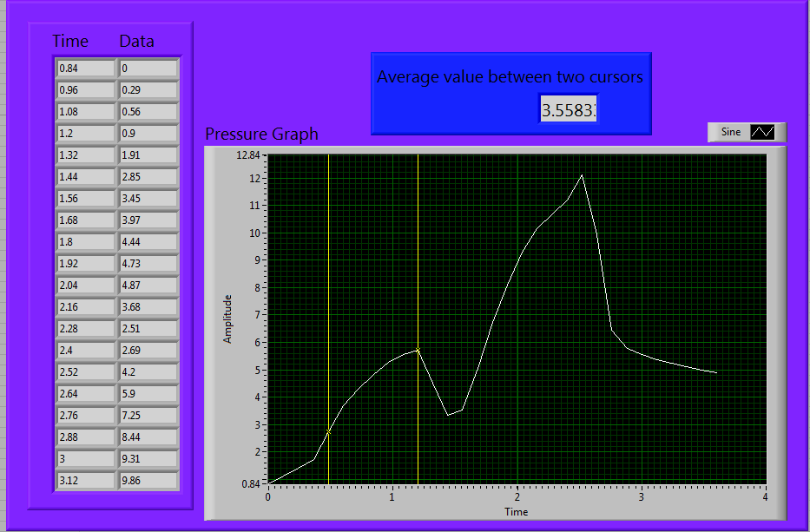This screenshot has height=532, width=810.
Task: Click the Data cell 0.29
Action: click(148, 90)
